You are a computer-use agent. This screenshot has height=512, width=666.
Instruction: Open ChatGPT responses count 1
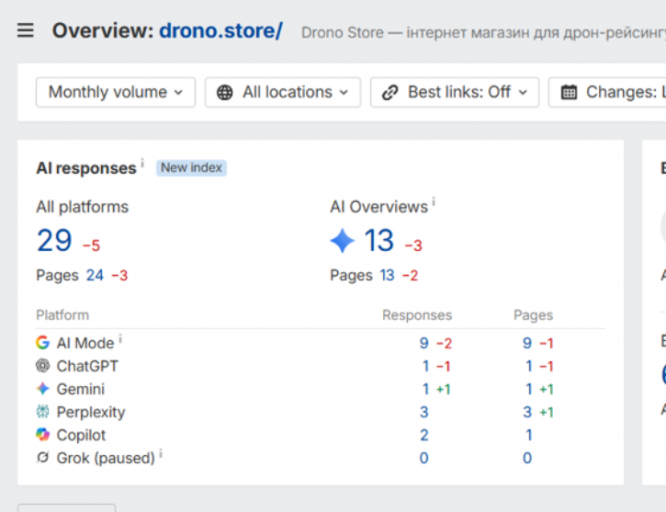426,366
